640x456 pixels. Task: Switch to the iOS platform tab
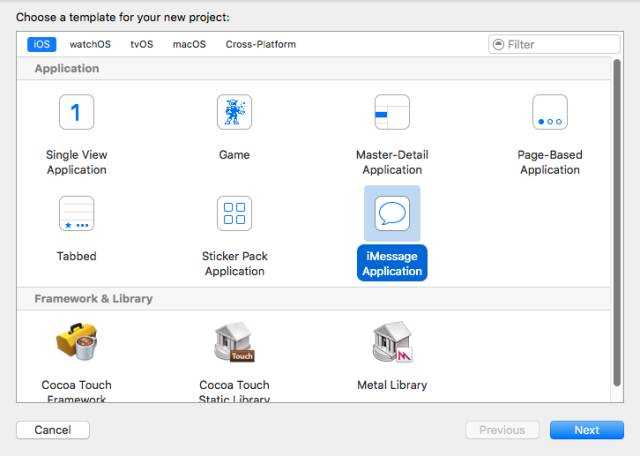coord(42,44)
